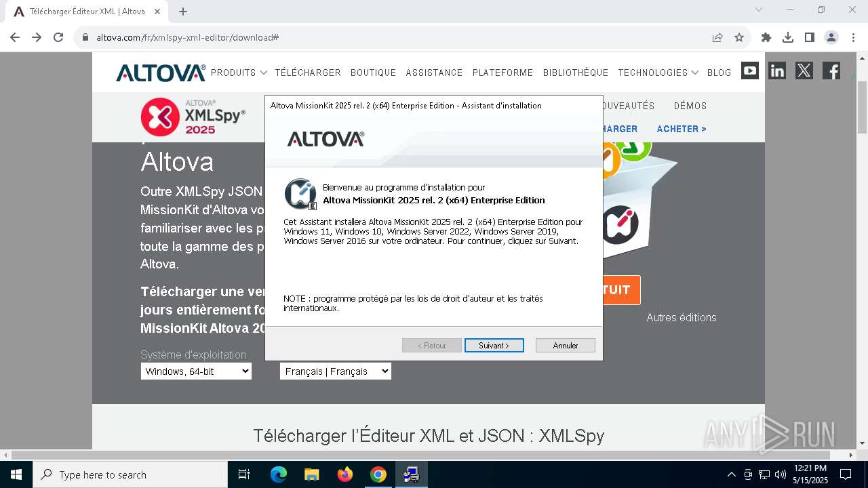Open a new Chrome tab
The height and width of the screenshot is (488, 868).
pos(183,12)
